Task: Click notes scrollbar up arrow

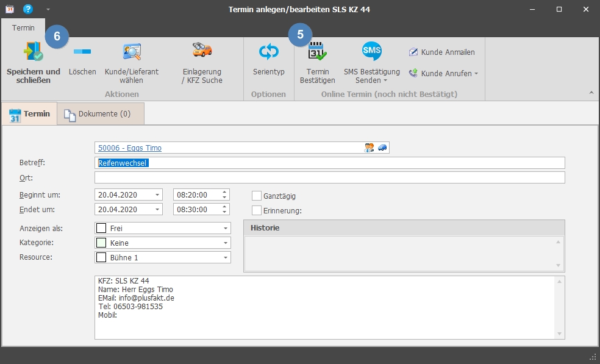Action: (x=559, y=282)
